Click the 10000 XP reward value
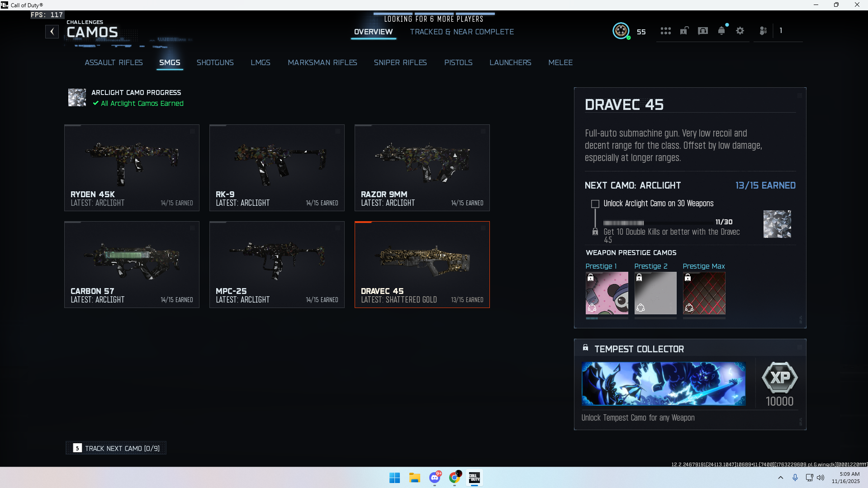868x488 pixels. pyautogui.click(x=779, y=401)
